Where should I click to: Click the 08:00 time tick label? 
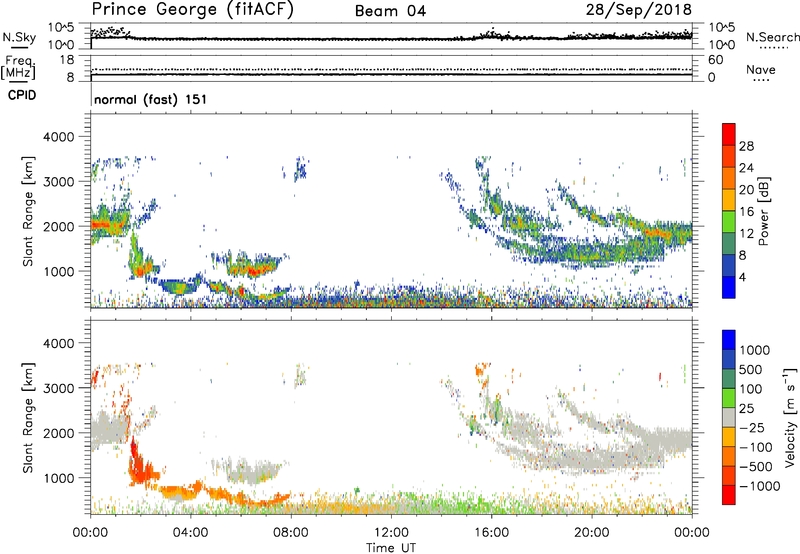pos(291,533)
